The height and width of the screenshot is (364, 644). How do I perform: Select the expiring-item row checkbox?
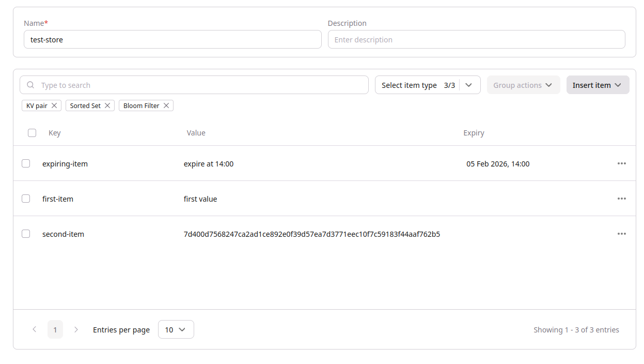tap(26, 163)
